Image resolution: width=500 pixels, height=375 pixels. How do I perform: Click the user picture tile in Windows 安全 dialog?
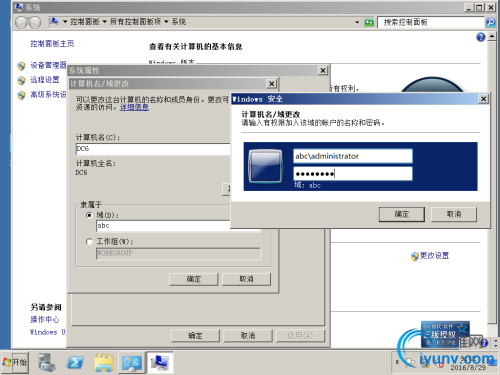[x=265, y=166]
